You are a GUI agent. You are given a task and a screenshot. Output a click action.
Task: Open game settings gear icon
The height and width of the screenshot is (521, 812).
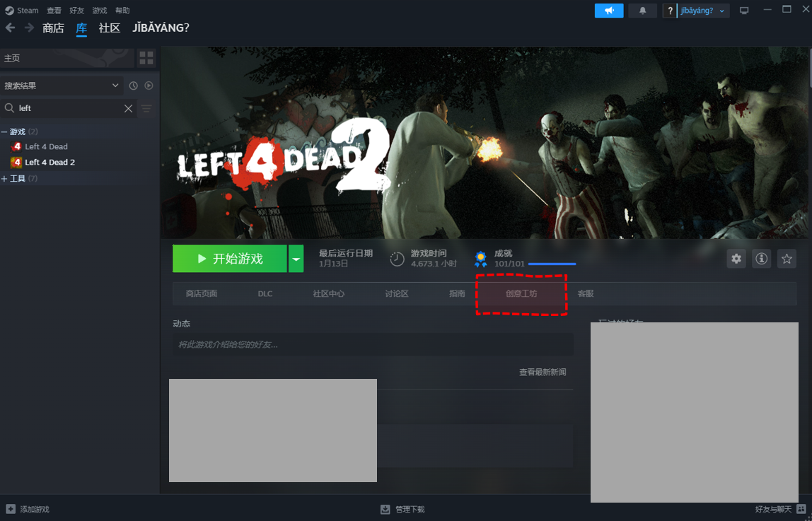point(736,259)
